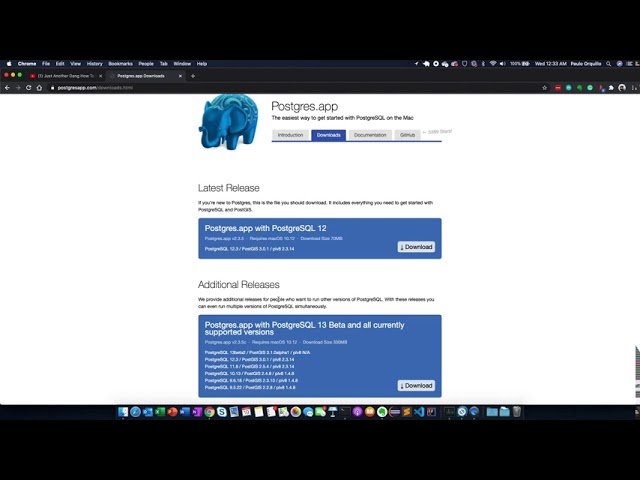Viewport: 640px width, 480px height.
Task: Open the File menu
Action: coord(46,64)
